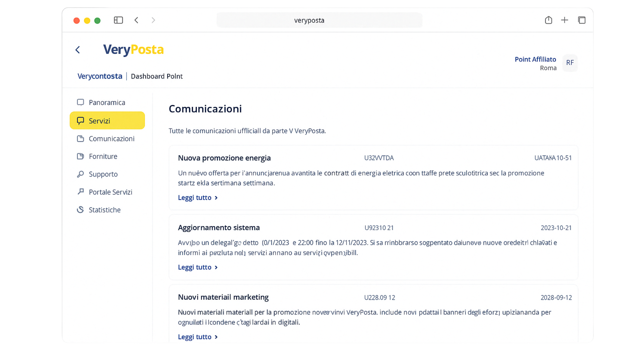This screenshot has width=644, height=362.
Task: Click the blue back chevron beside logo
Action: (78, 50)
